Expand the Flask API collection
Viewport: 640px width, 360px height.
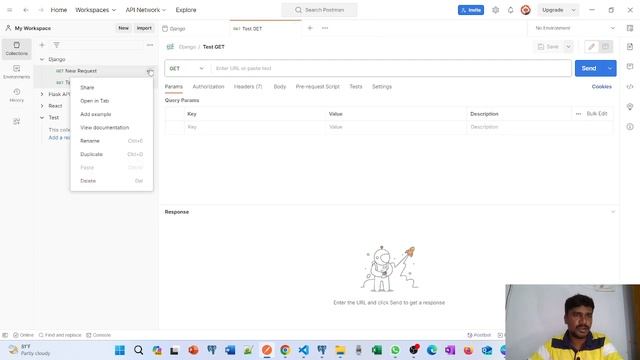click(42, 94)
